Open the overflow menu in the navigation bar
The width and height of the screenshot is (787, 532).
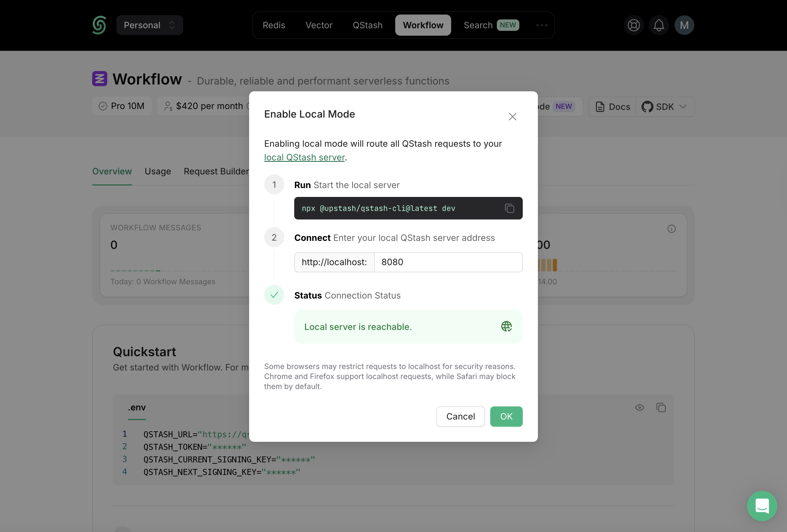(x=541, y=25)
